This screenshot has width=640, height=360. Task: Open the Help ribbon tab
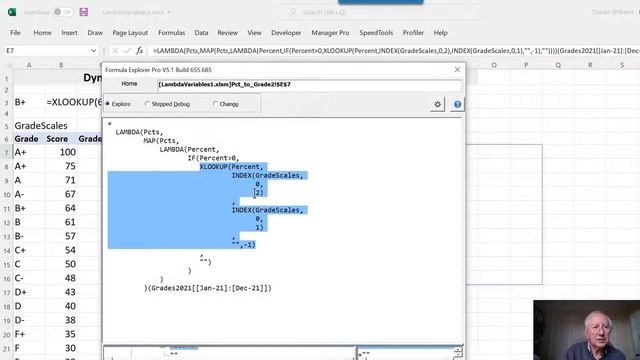click(x=440, y=33)
